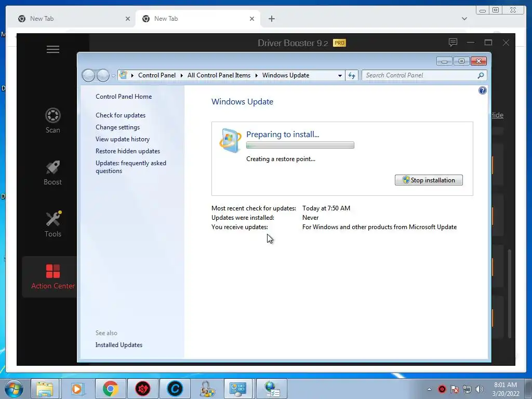The image size is (532, 399).
Task: Go to Control Panel Home
Action: 124,96
